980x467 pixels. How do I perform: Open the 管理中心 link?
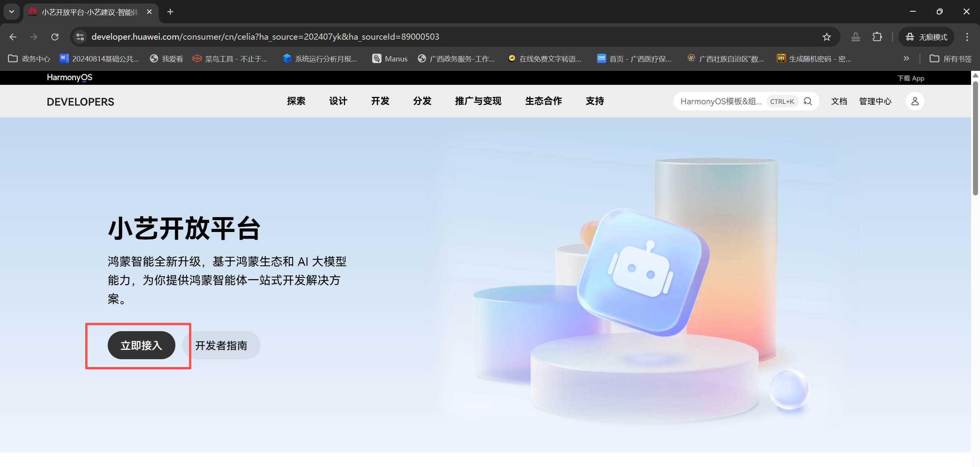point(875,102)
